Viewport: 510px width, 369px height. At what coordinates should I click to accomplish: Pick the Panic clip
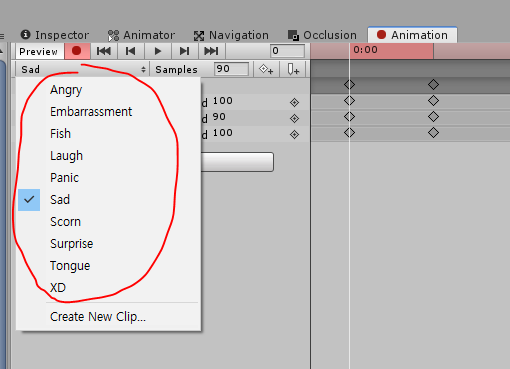tap(108, 178)
